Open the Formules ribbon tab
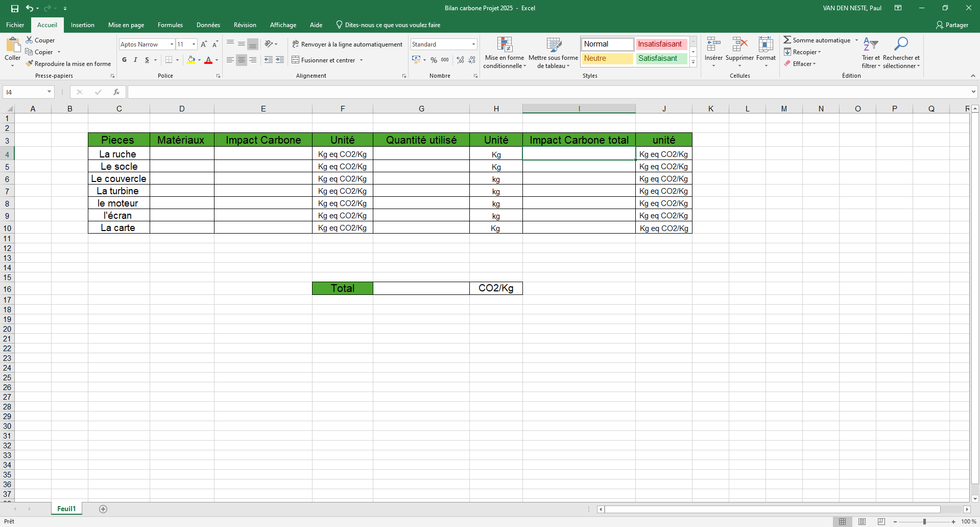The height and width of the screenshot is (527, 980). click(x=170, y=25)
